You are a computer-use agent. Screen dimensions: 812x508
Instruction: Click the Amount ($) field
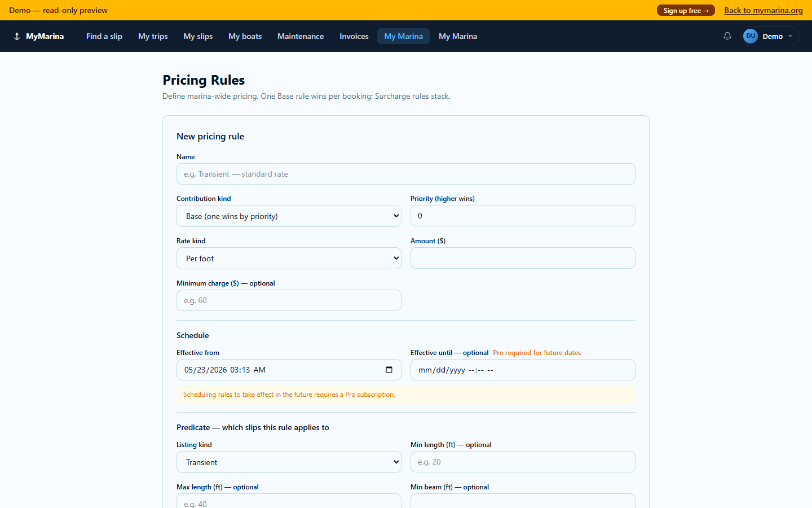[x=523, y=258]
